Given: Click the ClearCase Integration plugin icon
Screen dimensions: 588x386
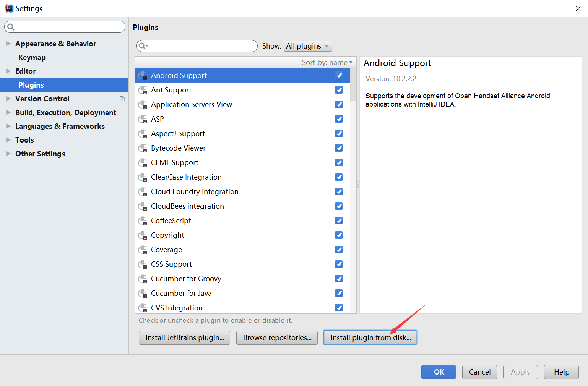Looking at the screenshot, I should [x=143, y=177].
